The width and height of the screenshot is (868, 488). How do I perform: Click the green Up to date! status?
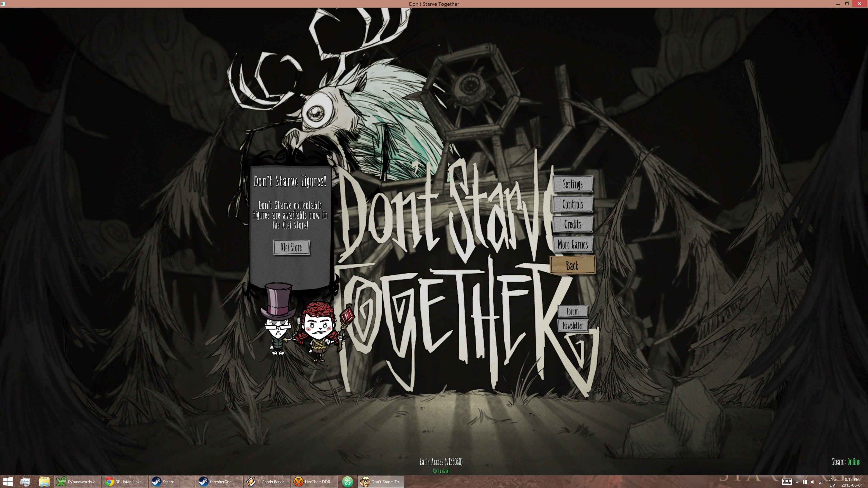(441, 471)
